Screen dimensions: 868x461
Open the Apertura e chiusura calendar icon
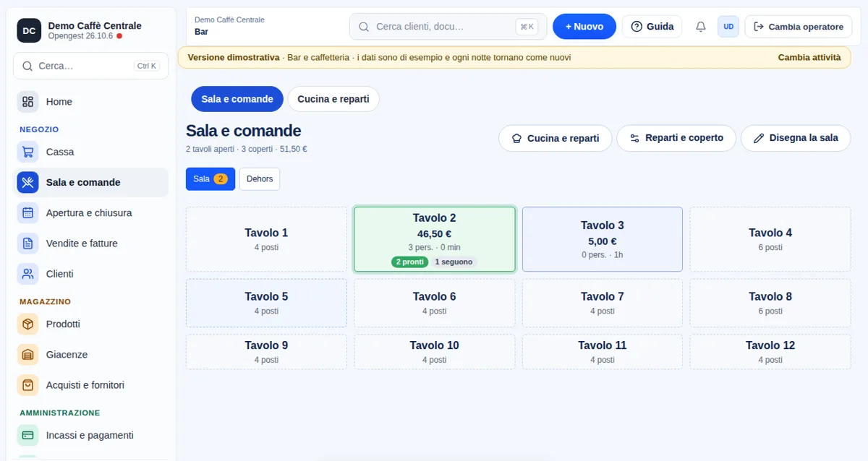(x=27, y=213)
